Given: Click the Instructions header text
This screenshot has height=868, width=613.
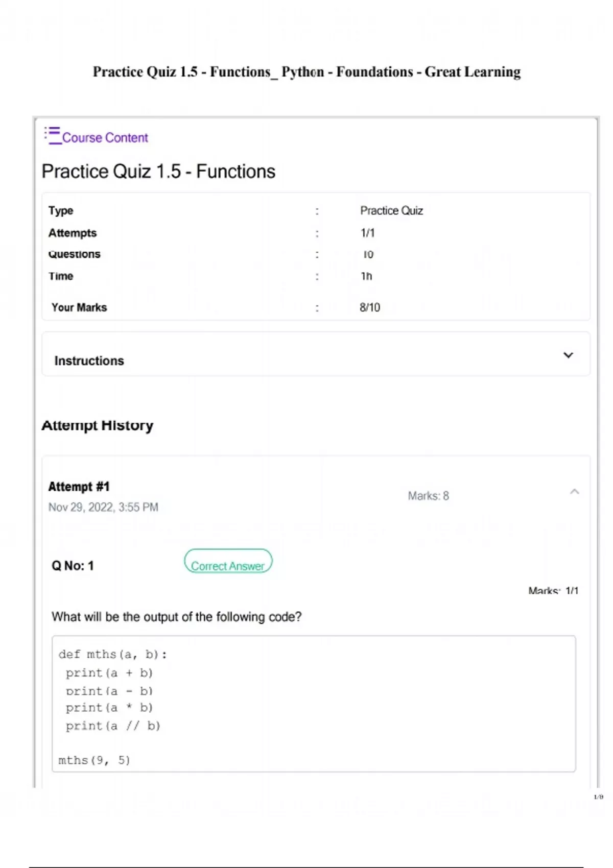Looking at the screenshot, I should [89, 360].
